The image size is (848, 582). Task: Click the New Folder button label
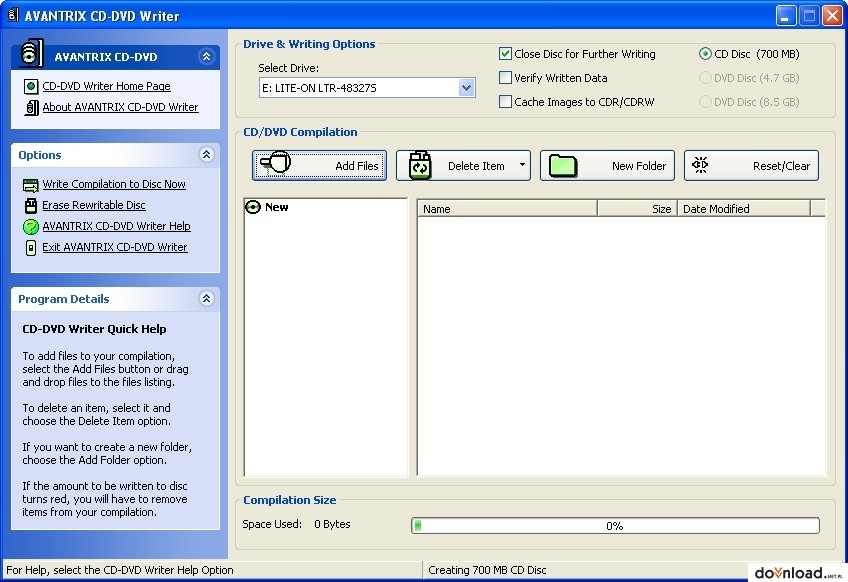(639, 166)
